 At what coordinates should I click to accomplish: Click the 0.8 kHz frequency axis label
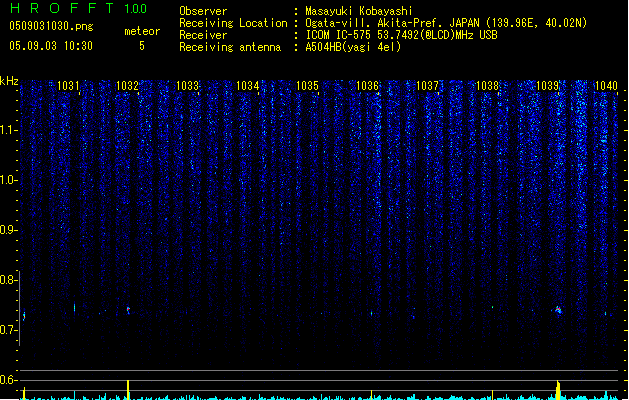tap(9, 280)
